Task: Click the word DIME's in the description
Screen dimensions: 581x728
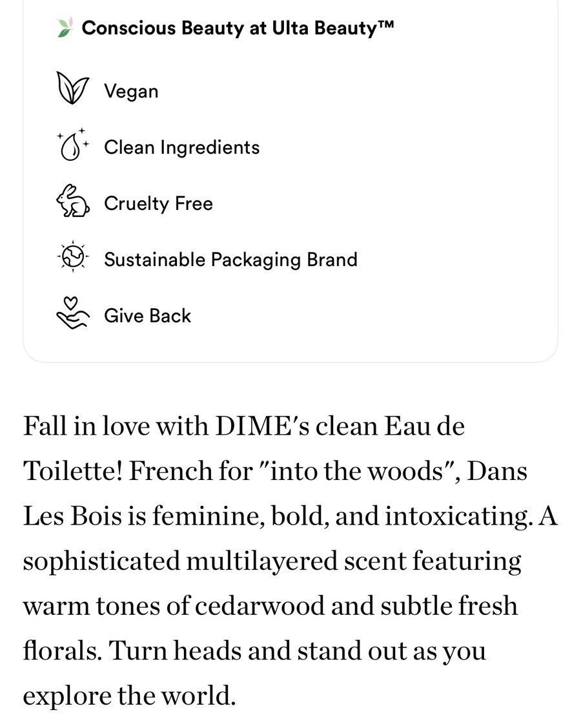Action: tap(262, 425)
